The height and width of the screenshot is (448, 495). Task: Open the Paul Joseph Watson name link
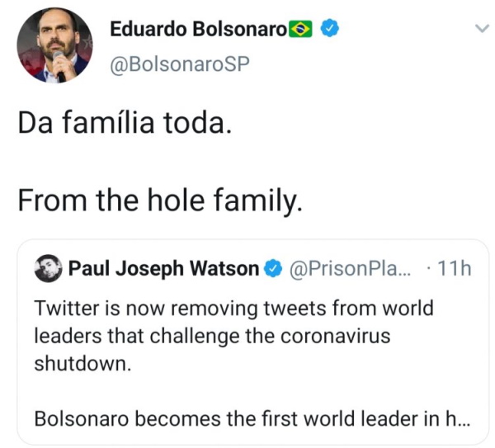point(163,268)
